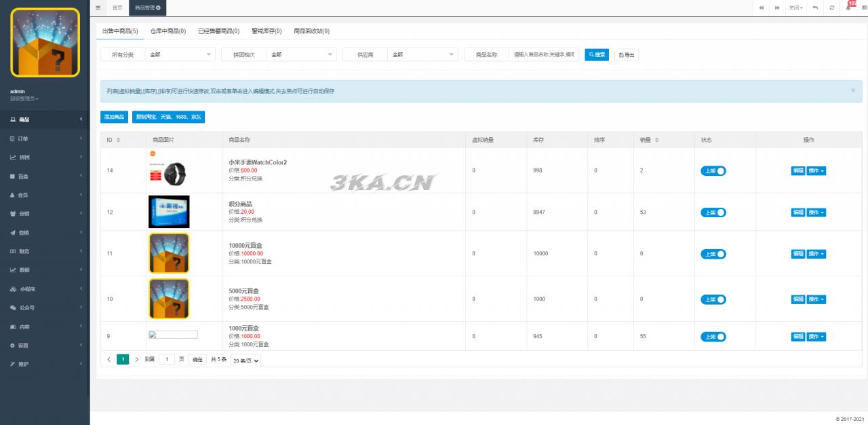Click the 添加商品 button
The width and height of the screenshot is (868, 425).
click(114, 117)
